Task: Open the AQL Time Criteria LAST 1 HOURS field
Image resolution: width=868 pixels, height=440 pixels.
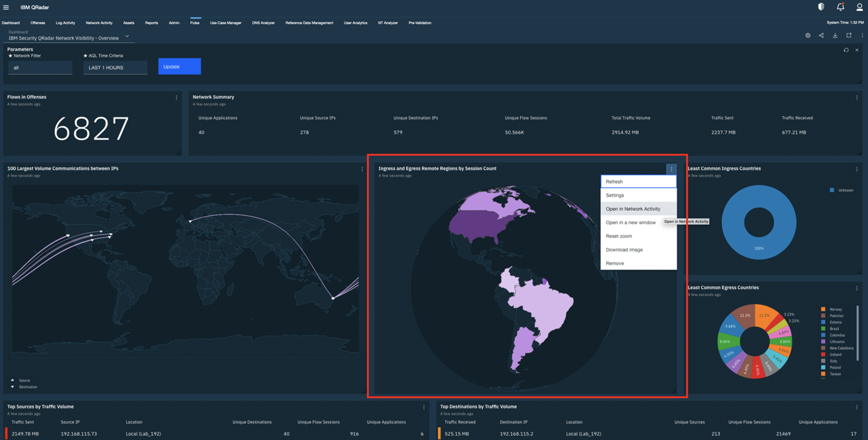Action: pyautogui.click(x=115, y=68)
